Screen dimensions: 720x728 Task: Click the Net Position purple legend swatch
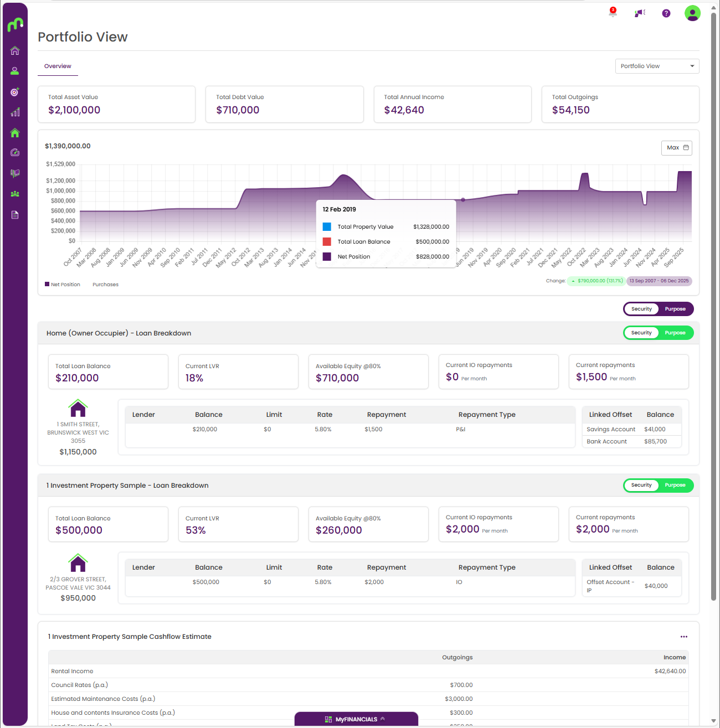(x=47, y=284)
